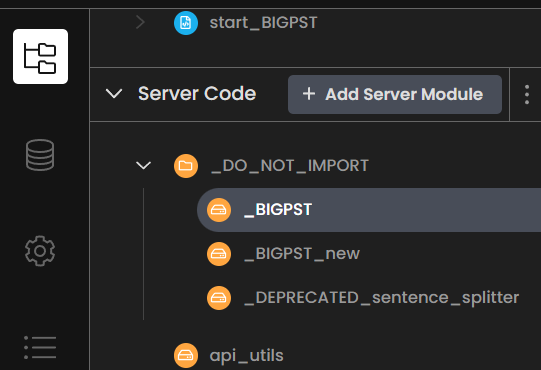
Task: Collapse the _DO_NOT_IMPORT folder
Action: [x=143, y=166]
